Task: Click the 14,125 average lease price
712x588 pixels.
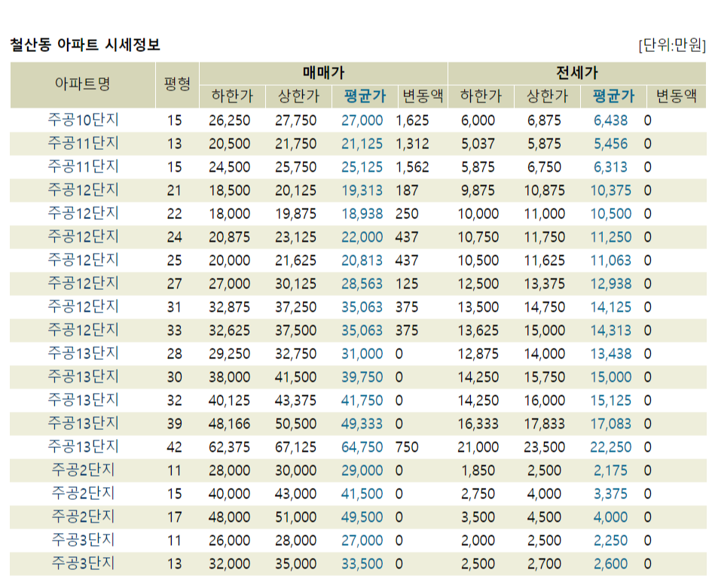Action: [611, 308]
